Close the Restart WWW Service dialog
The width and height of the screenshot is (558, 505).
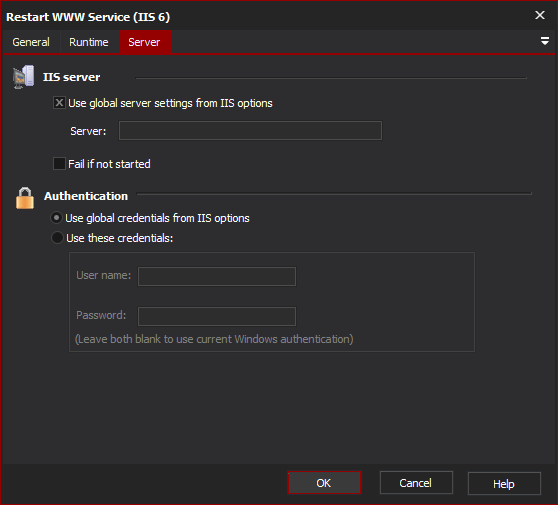coord(540,15)
